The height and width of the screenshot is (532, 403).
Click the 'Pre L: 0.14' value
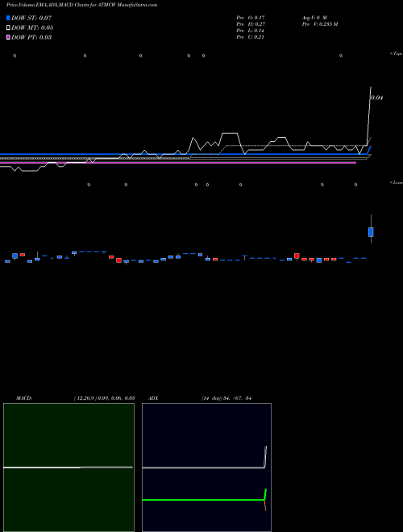(x=251, y=31)
